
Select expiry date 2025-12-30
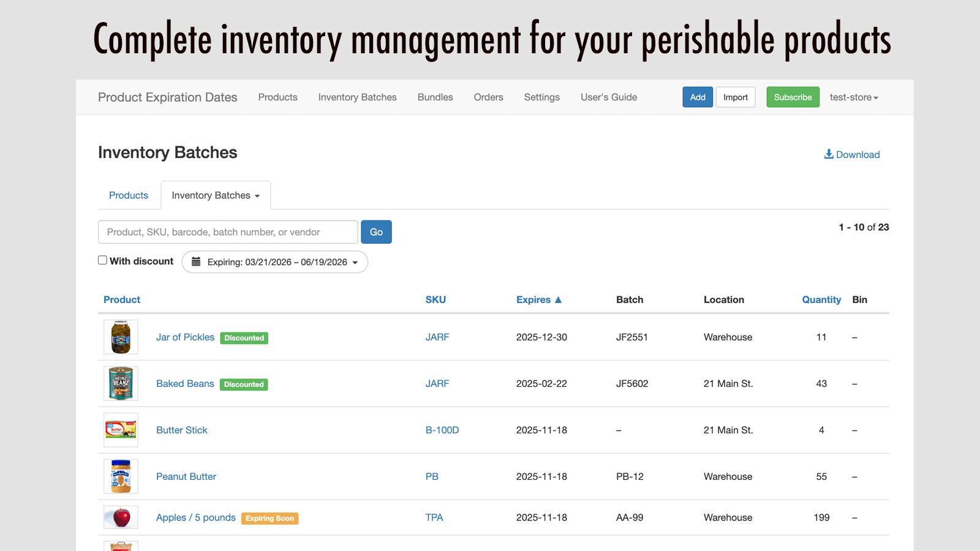click(x=541, y=337)
